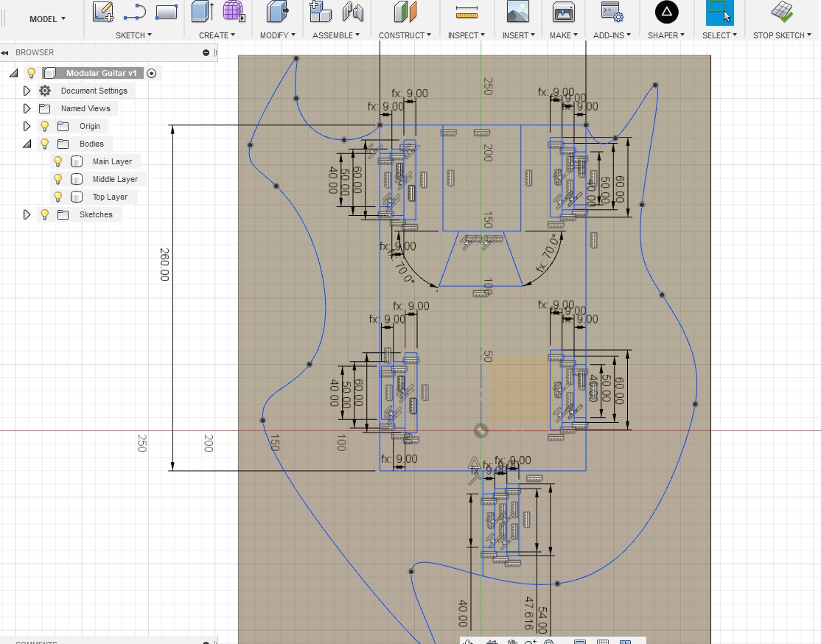The width and height of the screenshot is (821, 644).
Task: Click the Stop Sketch checkmark icon
Action: click(x=782, y=11)
